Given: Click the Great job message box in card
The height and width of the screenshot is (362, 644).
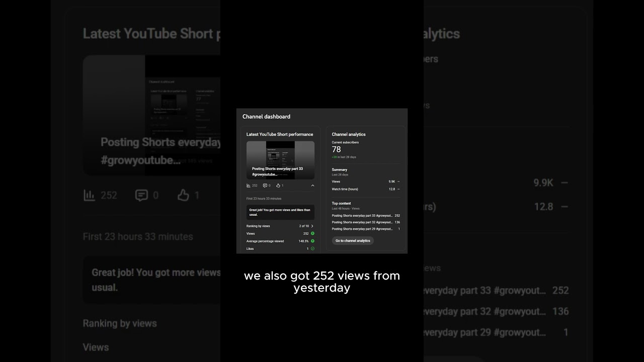Looking at the screenshot, I should point(280,212).
